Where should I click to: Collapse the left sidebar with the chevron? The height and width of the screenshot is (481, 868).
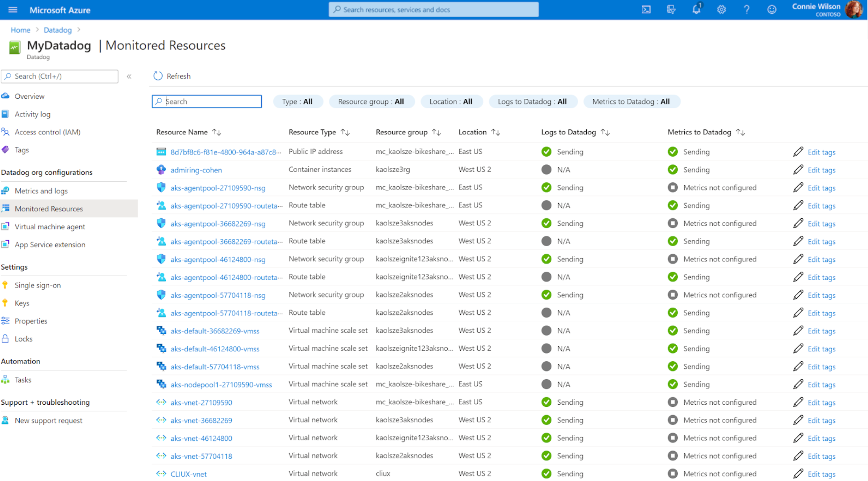coord(129,77)
